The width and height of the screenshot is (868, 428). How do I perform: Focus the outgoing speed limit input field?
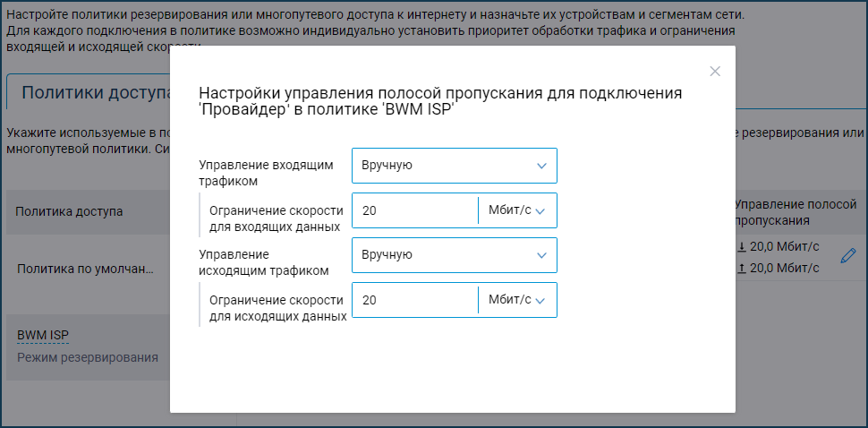coord(415,300)
